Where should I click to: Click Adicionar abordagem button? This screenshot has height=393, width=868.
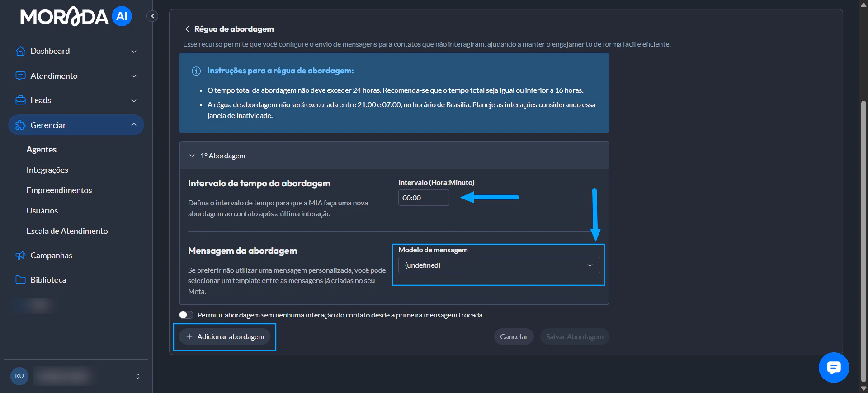coord(225,336)
